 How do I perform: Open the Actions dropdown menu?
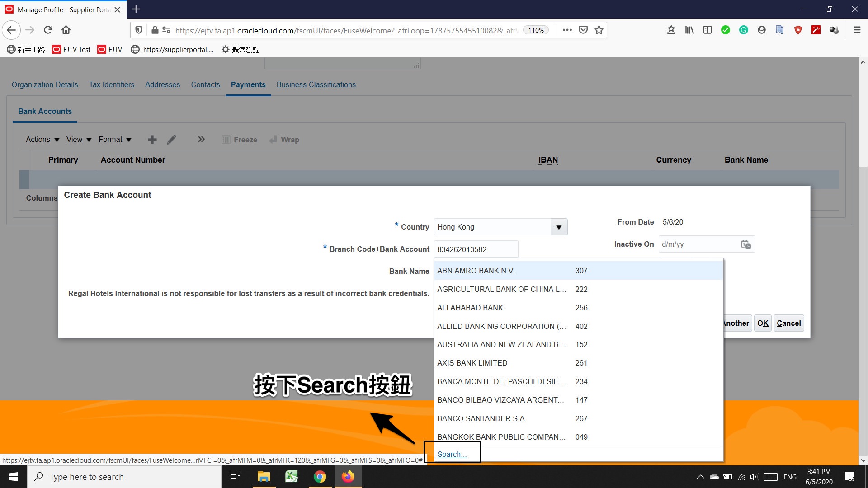pyautogui.click(x=42, y=140)
